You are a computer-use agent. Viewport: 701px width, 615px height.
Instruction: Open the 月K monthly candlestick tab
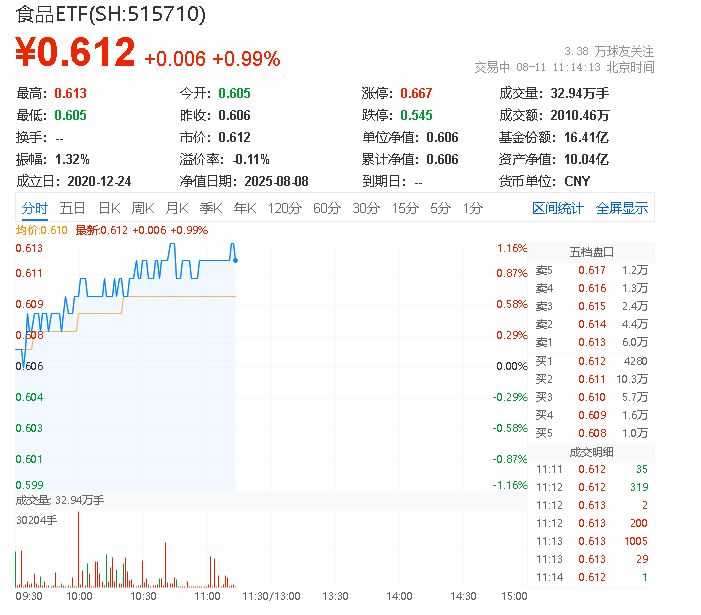[177, 208]
